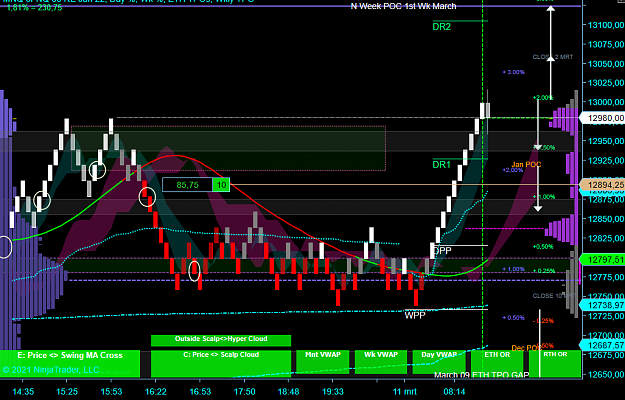Image resolution: width=625 pixels, height=400 pixels.
Task: Click the 'March 09 ETH TPO GAP' label
Action: [482, 375]
